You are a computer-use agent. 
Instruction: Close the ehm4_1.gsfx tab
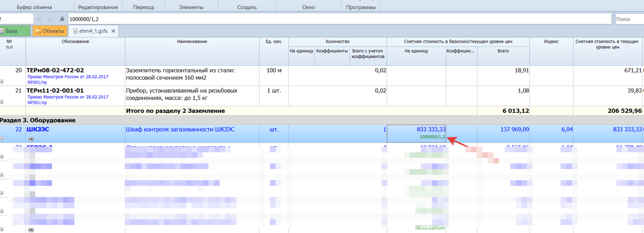113,31
